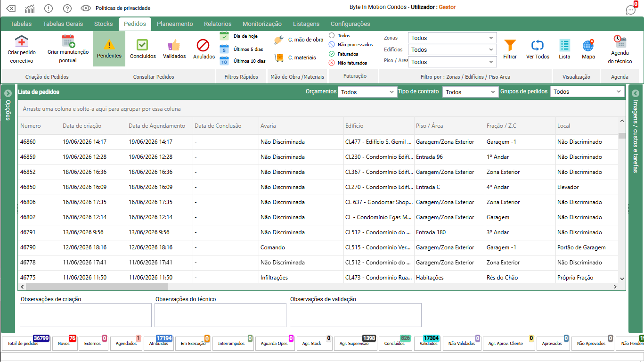Show Validados requests

pyautogui.click(x=174, y=45)
